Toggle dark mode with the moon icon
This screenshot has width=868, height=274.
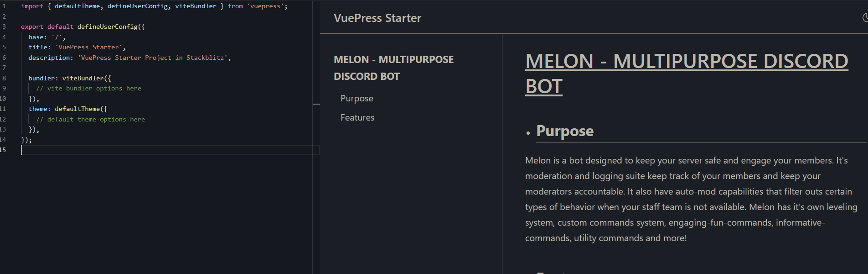coord(865,18)
